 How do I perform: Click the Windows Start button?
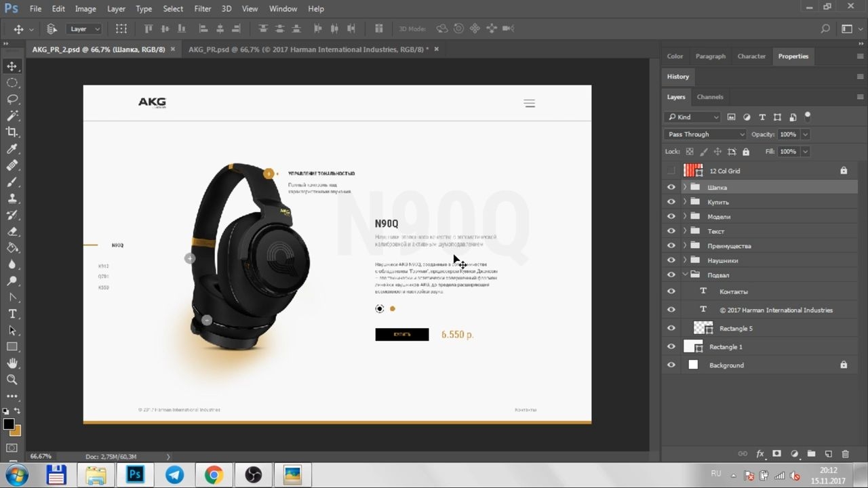tap(16, 474)
